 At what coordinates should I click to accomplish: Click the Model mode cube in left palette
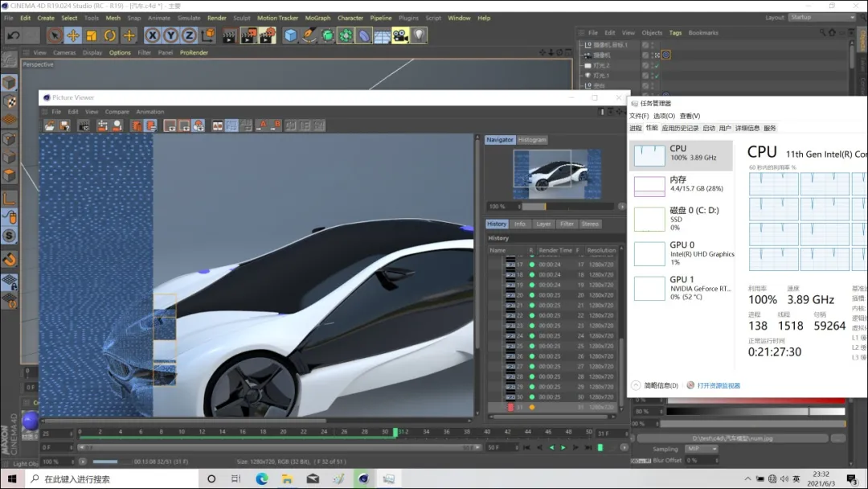click(x=9, y=83)
